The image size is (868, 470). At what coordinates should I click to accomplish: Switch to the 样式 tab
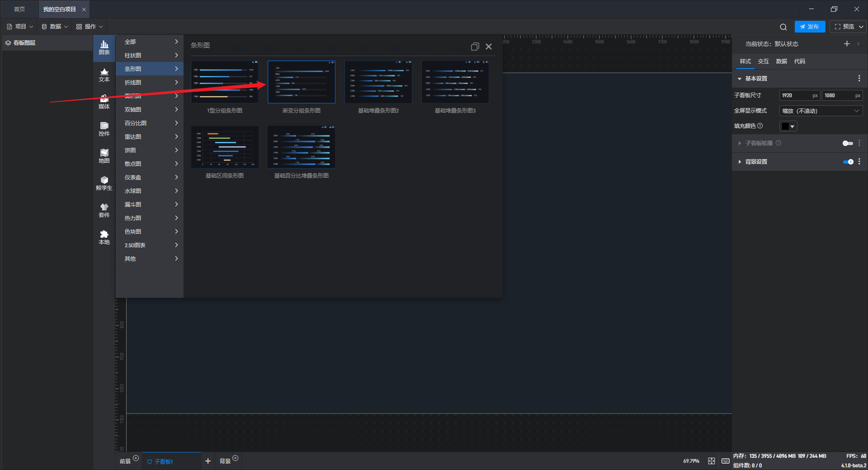point(745,61)
